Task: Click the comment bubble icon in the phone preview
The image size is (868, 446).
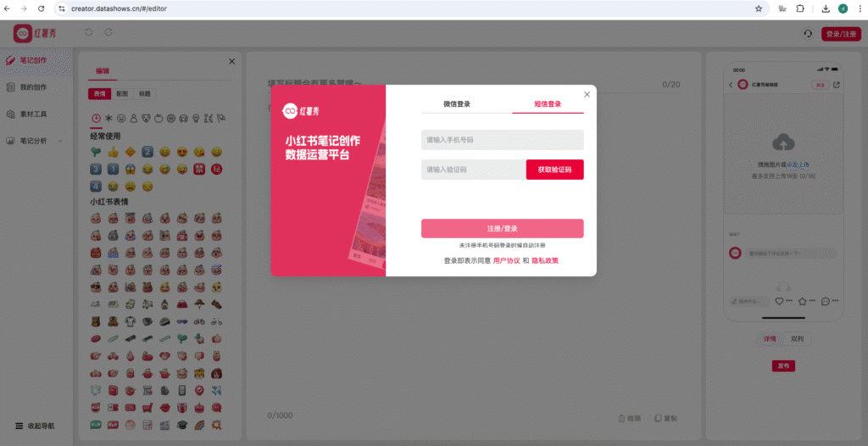Action: (826, 301)
